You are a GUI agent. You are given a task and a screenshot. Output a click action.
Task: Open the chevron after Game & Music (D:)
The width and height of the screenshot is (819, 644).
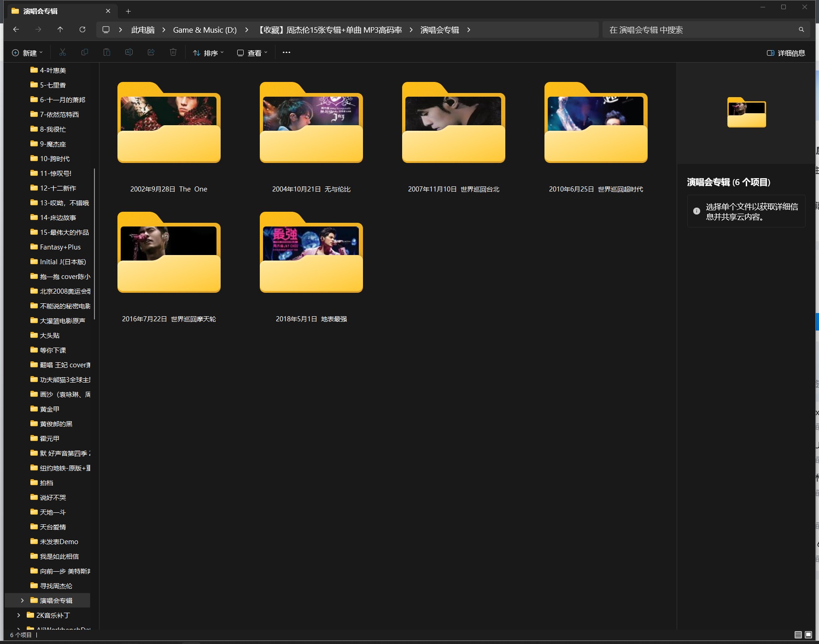(x=246, y=30)
